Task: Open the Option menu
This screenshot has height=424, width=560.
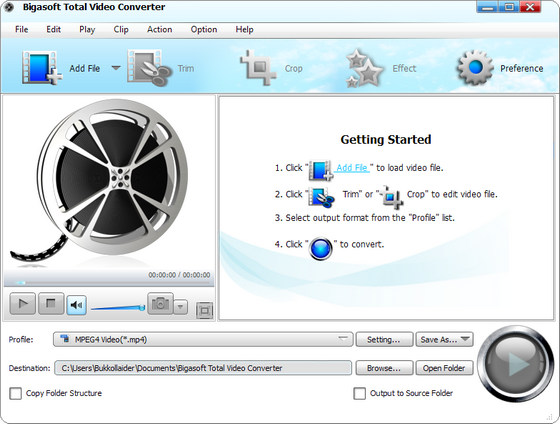Action: click(x=204, y=30)
